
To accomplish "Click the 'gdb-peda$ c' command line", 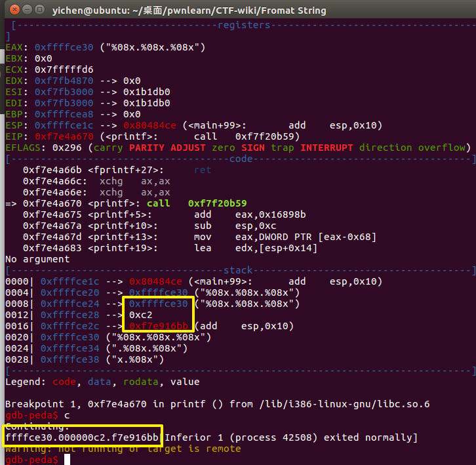I will [x=37, y=415].
